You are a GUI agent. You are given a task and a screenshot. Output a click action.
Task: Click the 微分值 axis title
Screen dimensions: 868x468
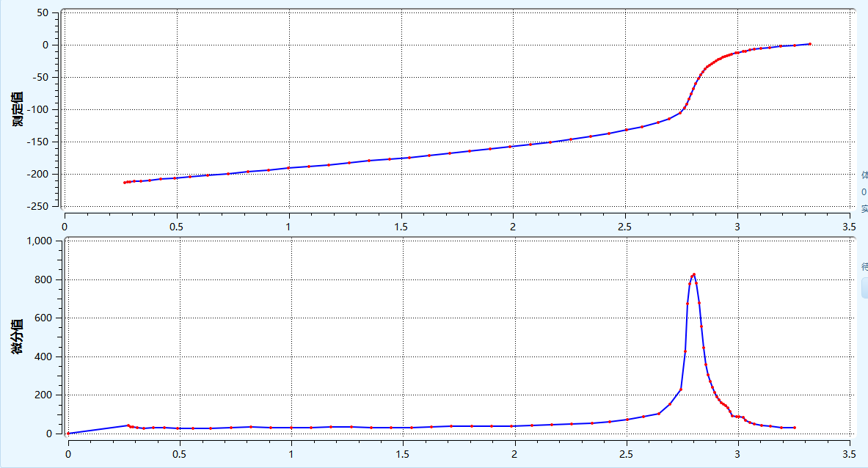tap(18, 337)
